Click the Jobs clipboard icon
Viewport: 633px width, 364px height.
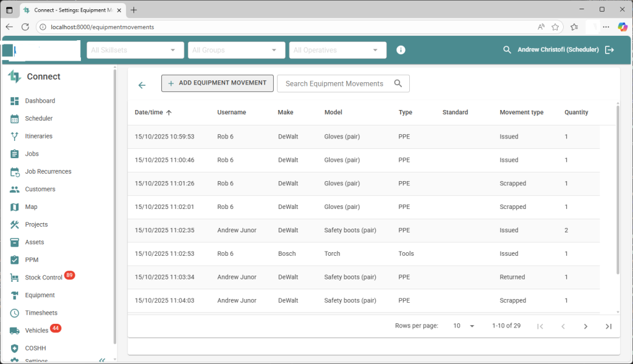15,154
